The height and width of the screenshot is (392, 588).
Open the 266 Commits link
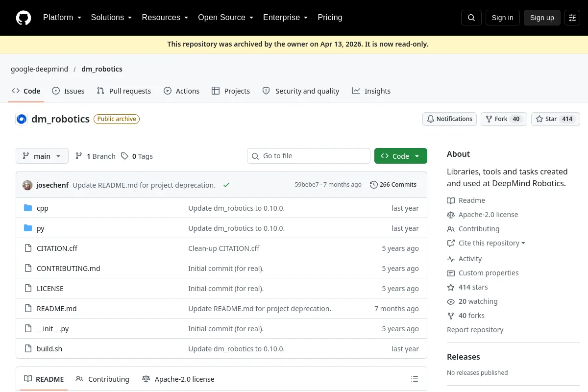click(x=393, y=185)
